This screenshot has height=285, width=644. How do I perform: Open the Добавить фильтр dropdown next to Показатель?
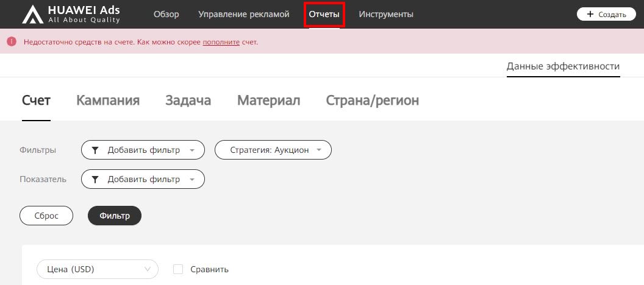(143, 179)
